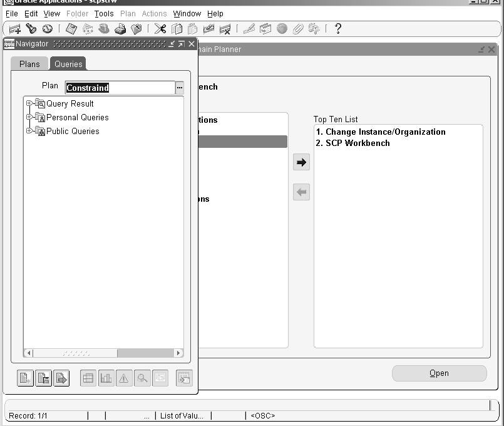
Task: Click the grayed Gantt chart icon in Navigator
Action: click(x=160, y=378)
